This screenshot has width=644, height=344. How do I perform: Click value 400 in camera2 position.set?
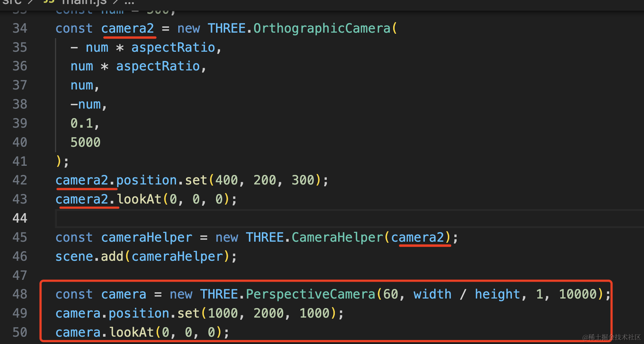tap(226, 180)
